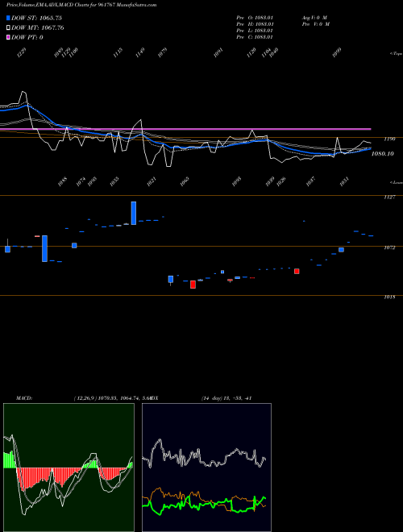Click the 1098 low price label
Viewport: 403px width, 532px height.
(x=236, y=181)
